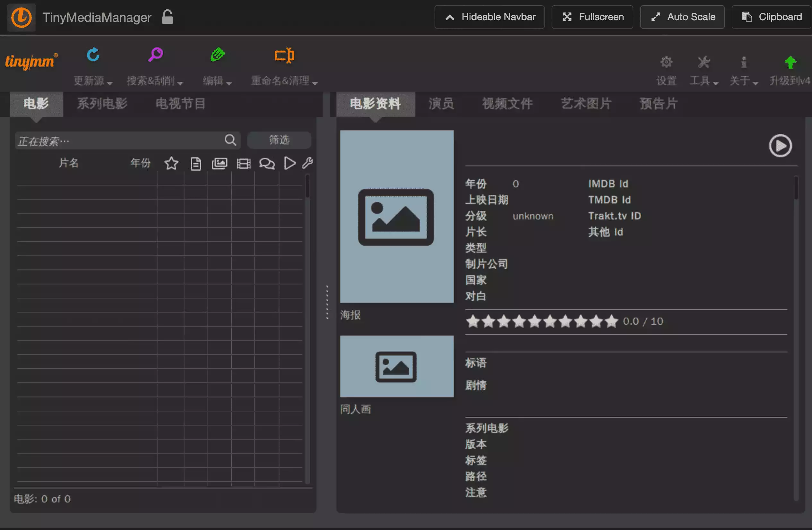
Task: Click the green edit pencil icon
Action: pos(217,55)
